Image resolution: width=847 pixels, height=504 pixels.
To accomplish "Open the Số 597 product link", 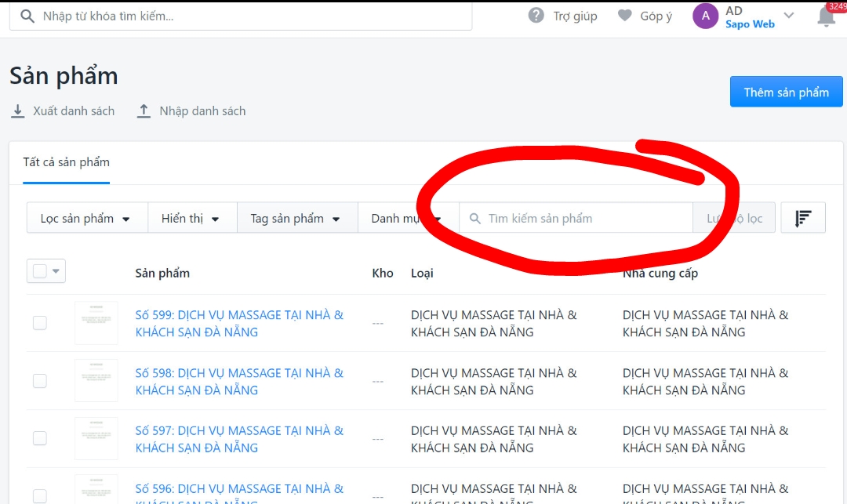I will point(239,439).
